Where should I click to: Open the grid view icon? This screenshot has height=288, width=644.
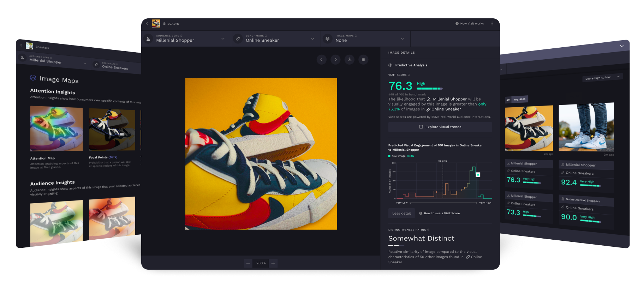[x=363, y=60]
